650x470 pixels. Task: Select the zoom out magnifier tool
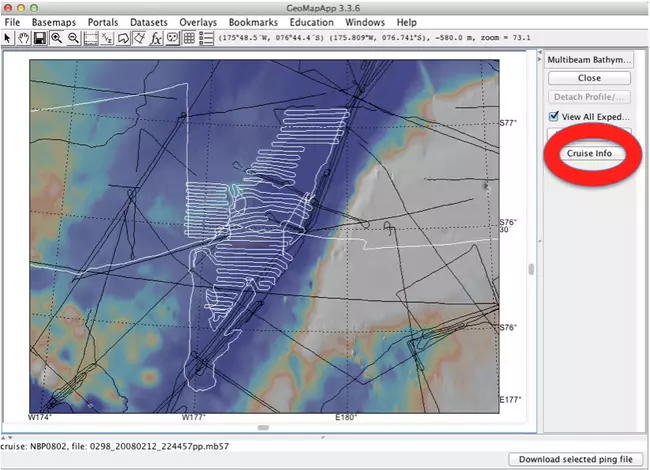pyautogui.click(x=73, y=37)
